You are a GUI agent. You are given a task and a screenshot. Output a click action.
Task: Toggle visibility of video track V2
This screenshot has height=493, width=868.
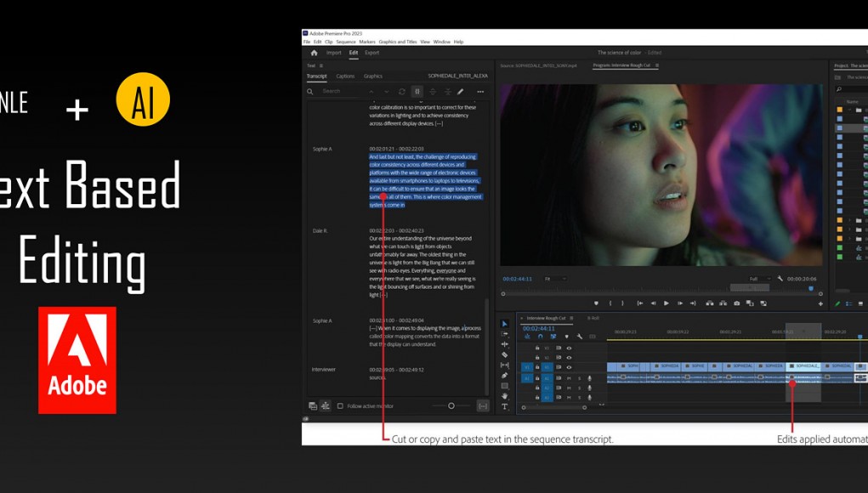coord(569,358)
